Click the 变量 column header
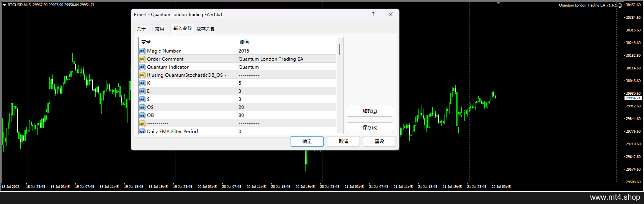The width and height of the screenshot is (644, 204). coord(188,42)
